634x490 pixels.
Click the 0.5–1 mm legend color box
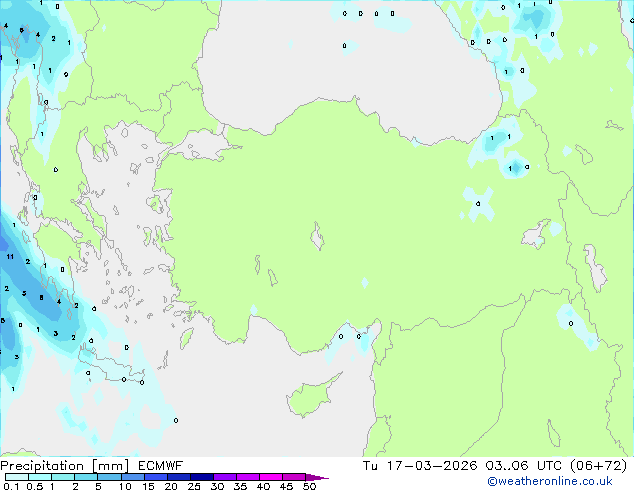point(40,477)
